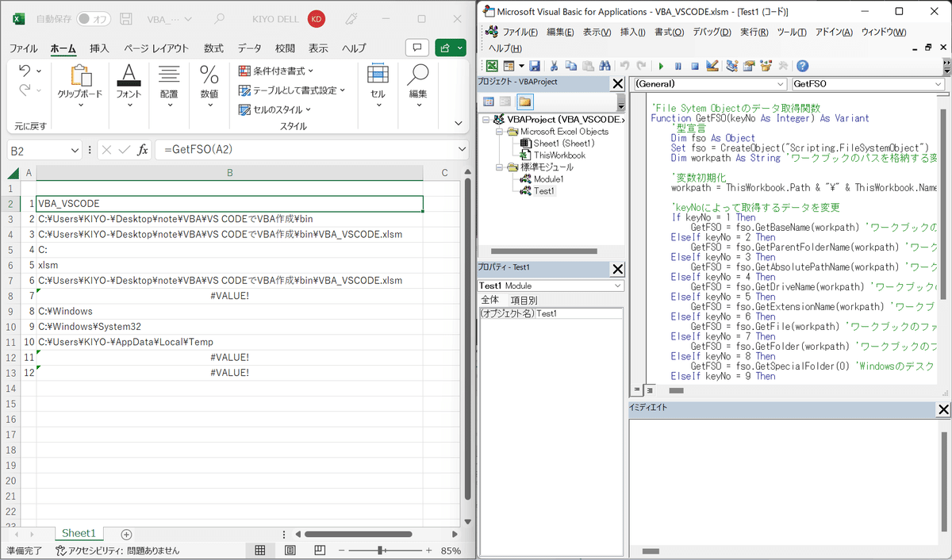This screenshot has height=560, width=952.
Task: Run the macro with the green Run arrow
Action: [662, 66]
